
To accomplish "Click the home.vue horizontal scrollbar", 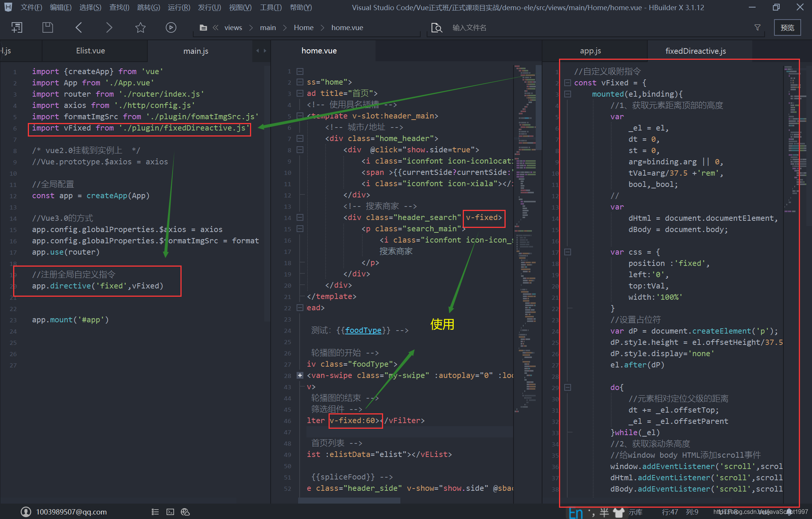I will click(x=350, y=501).
